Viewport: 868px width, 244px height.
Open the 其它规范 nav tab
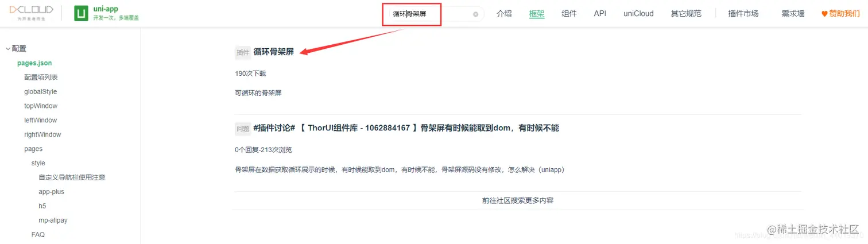point(686,13)
